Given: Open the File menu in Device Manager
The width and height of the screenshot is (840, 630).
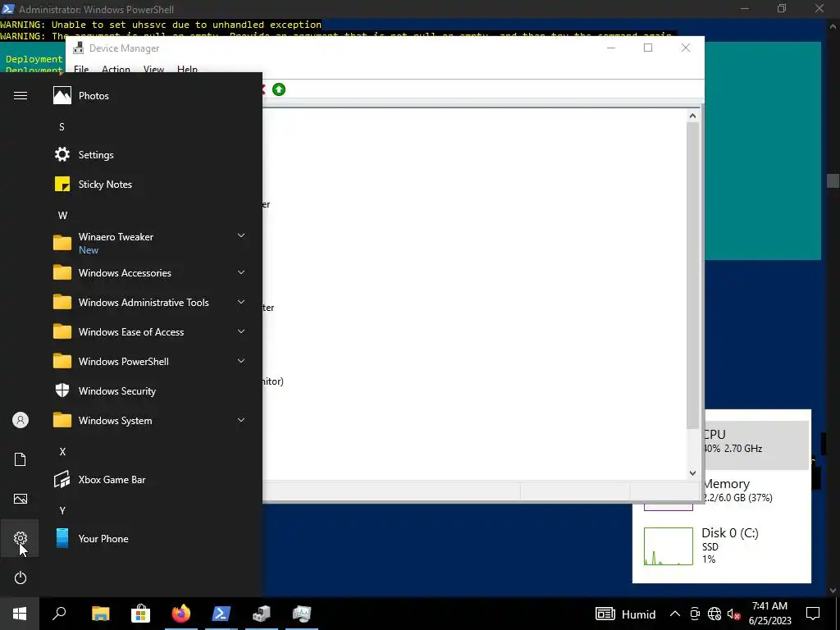Looking at the screenshot, I should tap(81, 69).
